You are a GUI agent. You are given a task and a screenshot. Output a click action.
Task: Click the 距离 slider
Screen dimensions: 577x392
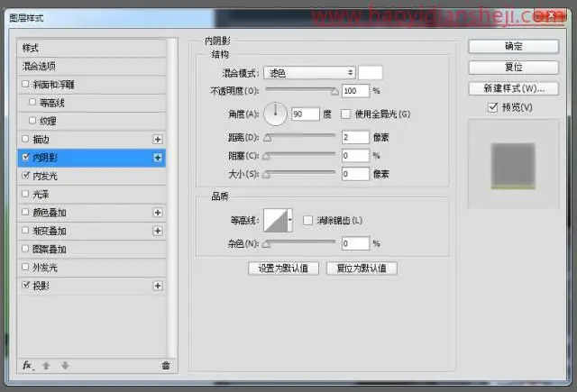click(299, 137)
